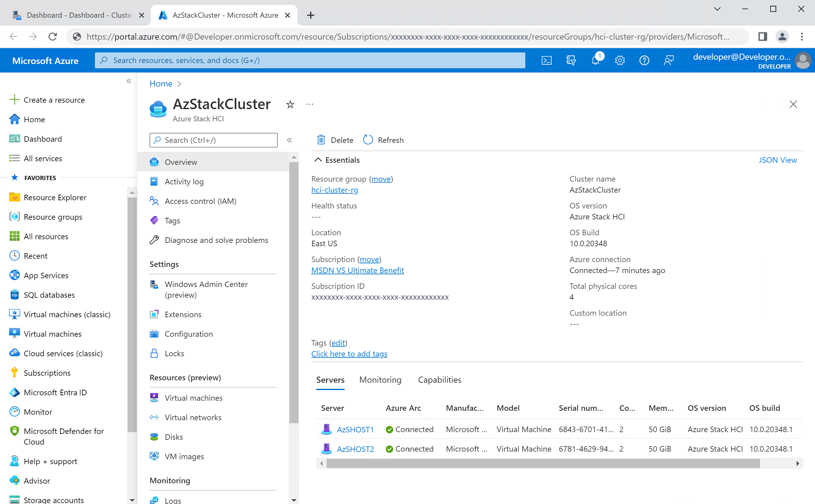The image size is (815, 504).
Task: Open Activity log panel
Action: pos(184,182)
